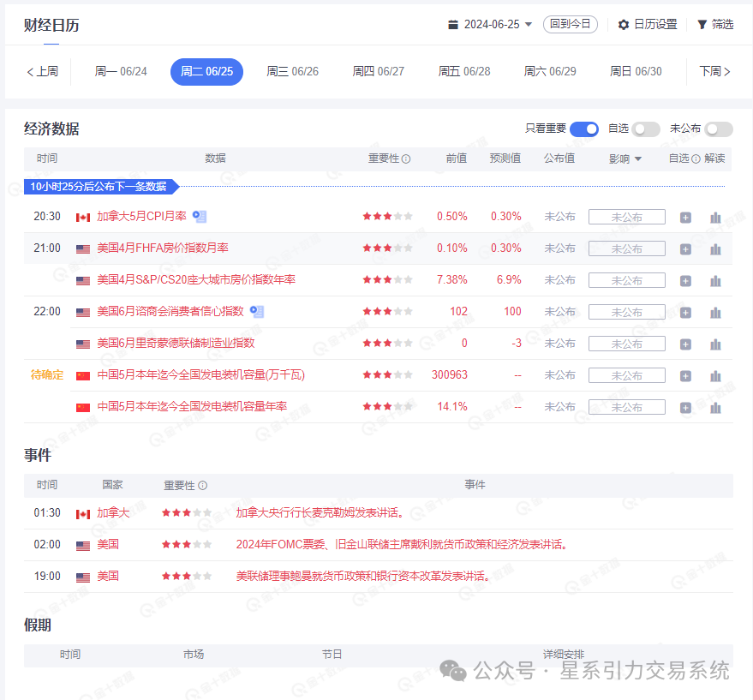Enable the 未公布 toggle switch
The height and width of the screenshot is (700, 753).
719,129
